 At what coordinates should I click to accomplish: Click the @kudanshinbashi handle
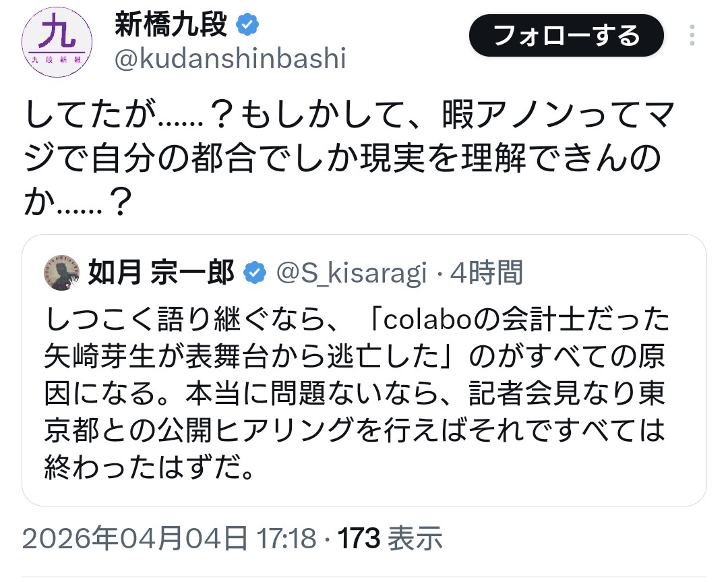pyautogui.click(x=230, y=59)
